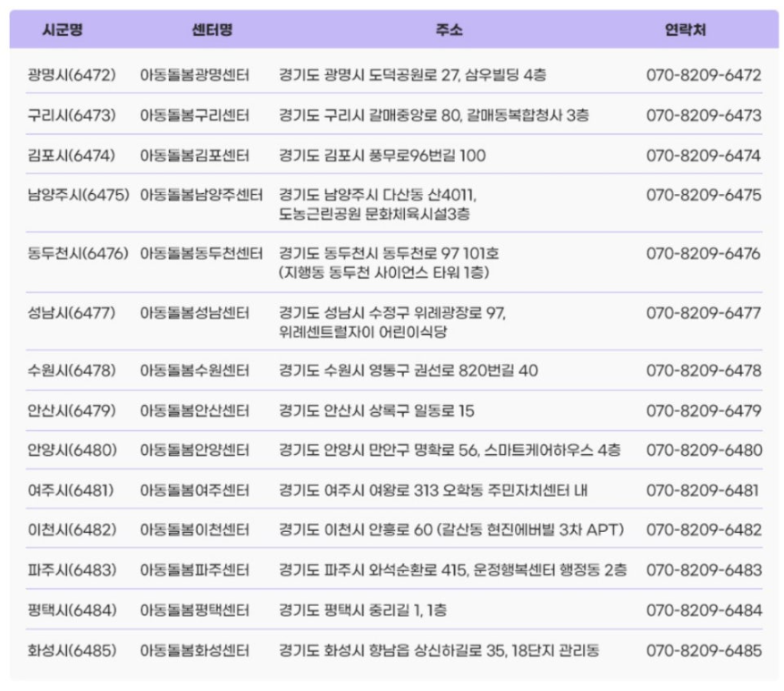
Task: Click phone number 070-8209-6484
Action: click(704, 610)
